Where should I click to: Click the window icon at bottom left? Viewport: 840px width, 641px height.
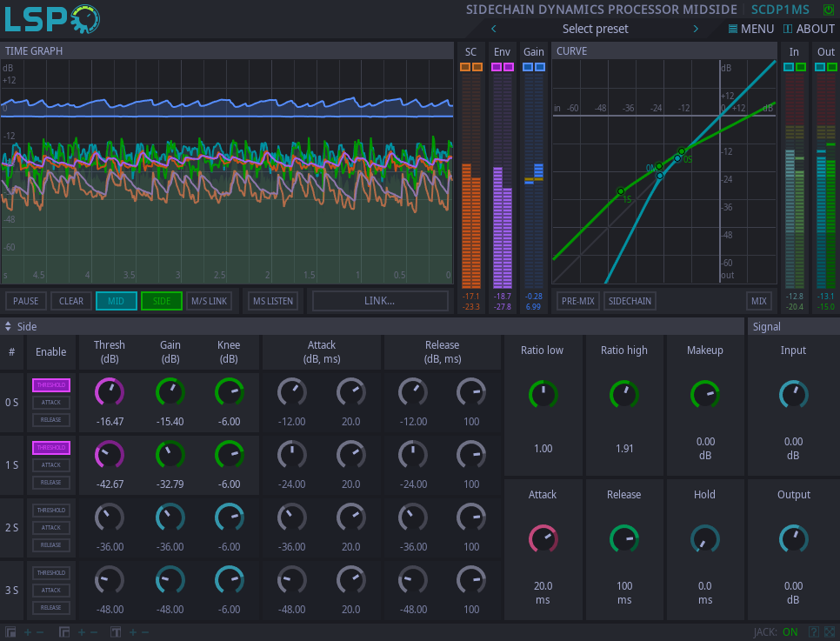(11, 632)
